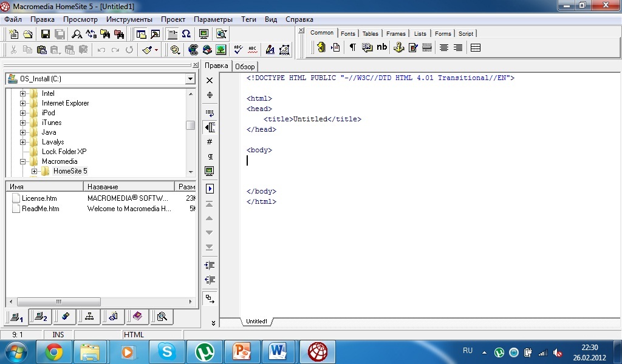
Task: Apply right alignment icon
Action: (458, 47)
